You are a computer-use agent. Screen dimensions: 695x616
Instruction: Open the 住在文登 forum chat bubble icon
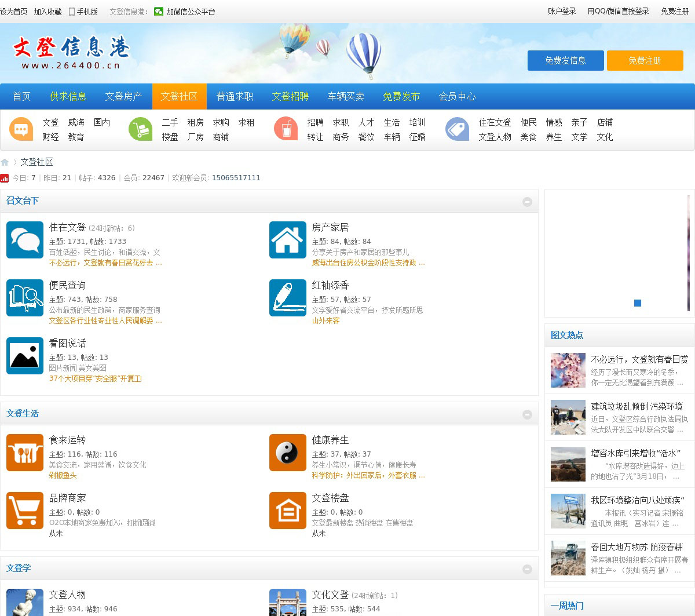tap(25, 240)
